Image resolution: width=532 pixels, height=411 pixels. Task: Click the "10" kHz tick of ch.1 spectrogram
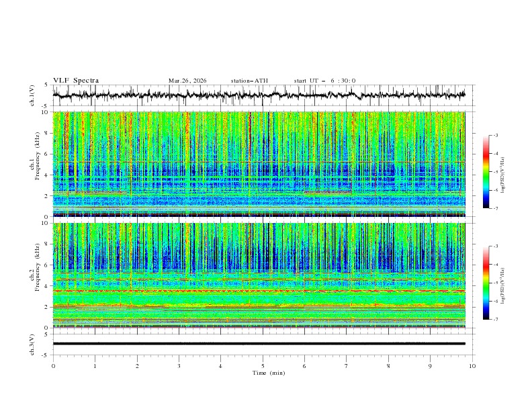pos(45,112)
